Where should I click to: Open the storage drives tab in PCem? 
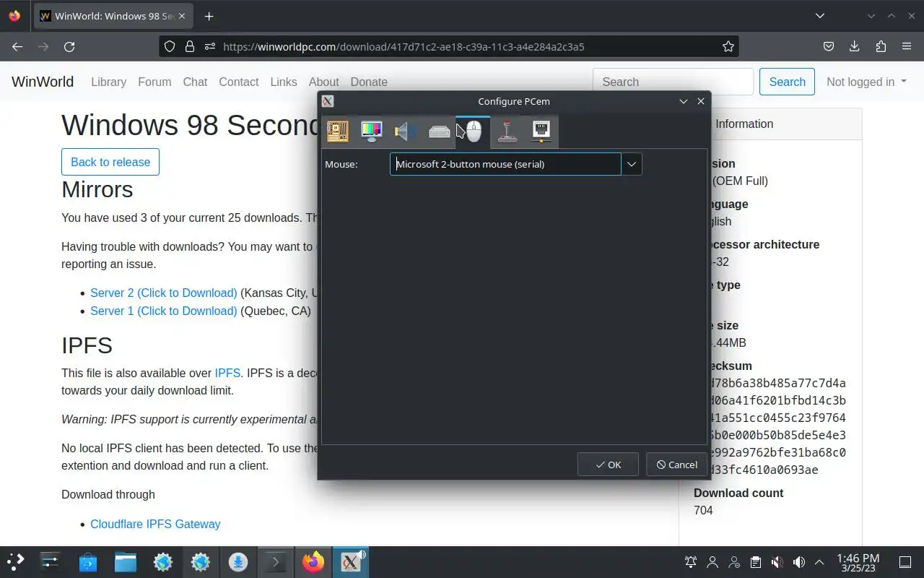coord(440,131)
